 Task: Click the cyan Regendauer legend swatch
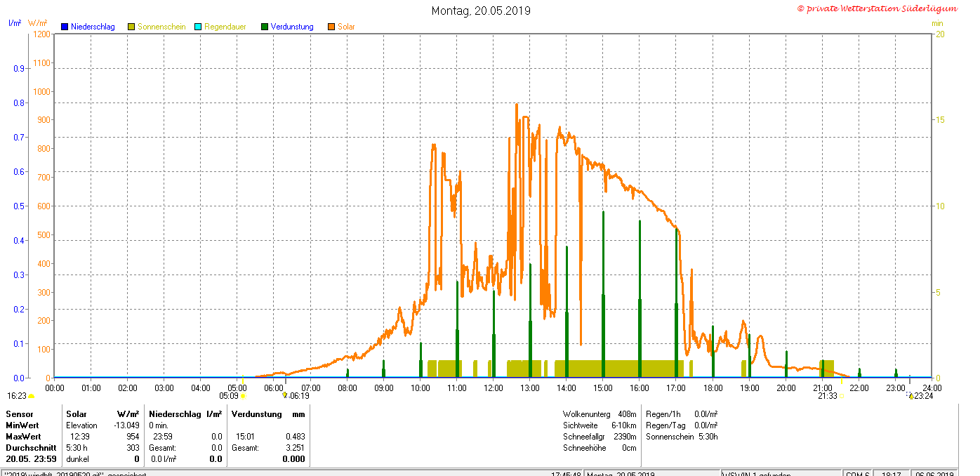(198, 27)
